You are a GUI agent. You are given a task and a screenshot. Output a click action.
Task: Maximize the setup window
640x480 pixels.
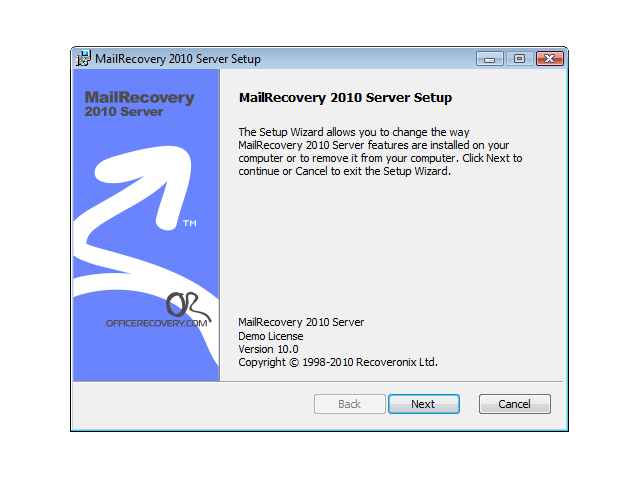pos(519,59)
